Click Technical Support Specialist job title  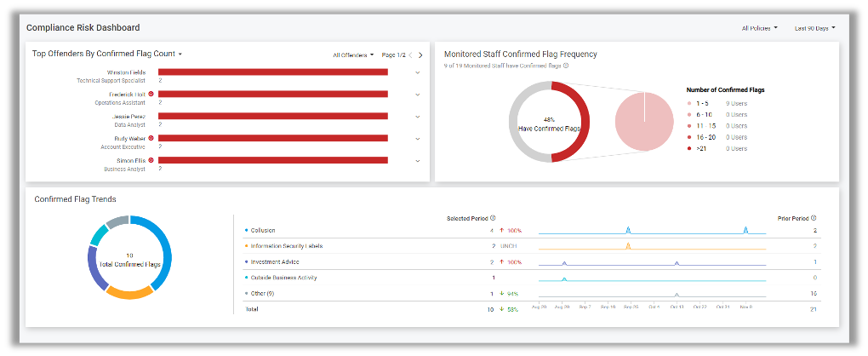(x=111, y=80)
